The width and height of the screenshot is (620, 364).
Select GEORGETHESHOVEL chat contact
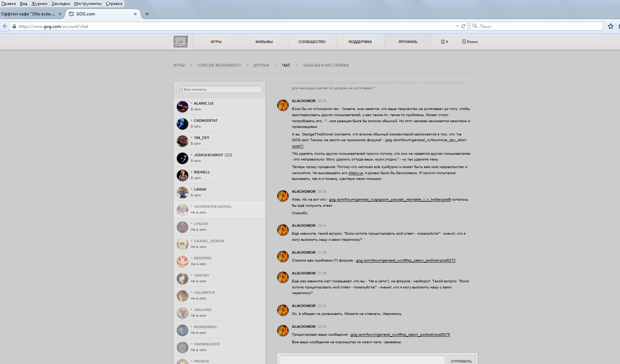point(219,210)
